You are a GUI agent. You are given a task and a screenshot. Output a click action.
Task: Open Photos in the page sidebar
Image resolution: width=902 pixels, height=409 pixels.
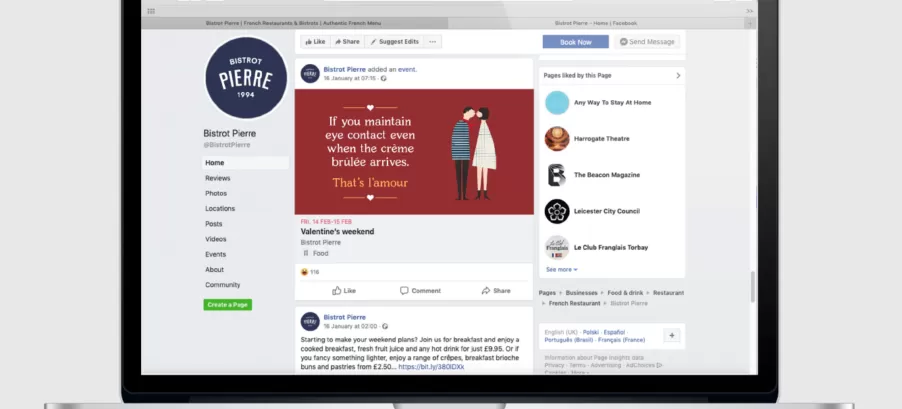[216, 193]
